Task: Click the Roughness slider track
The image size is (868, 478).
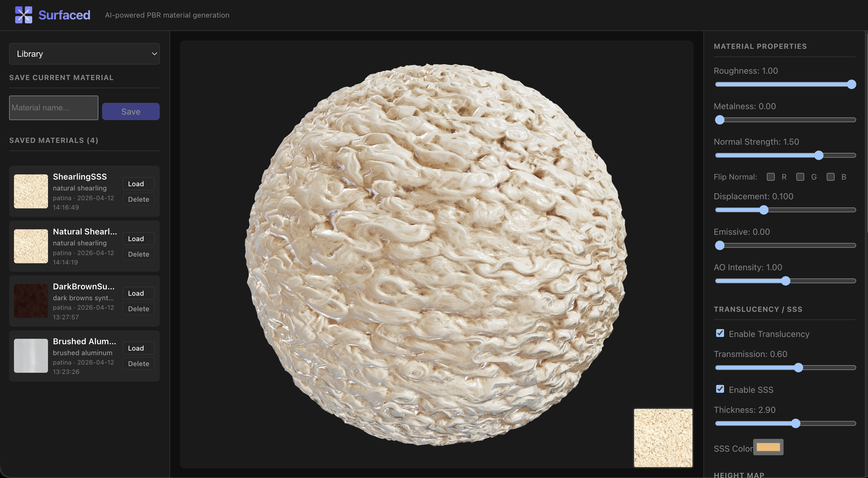Action: tap(785, 85)
